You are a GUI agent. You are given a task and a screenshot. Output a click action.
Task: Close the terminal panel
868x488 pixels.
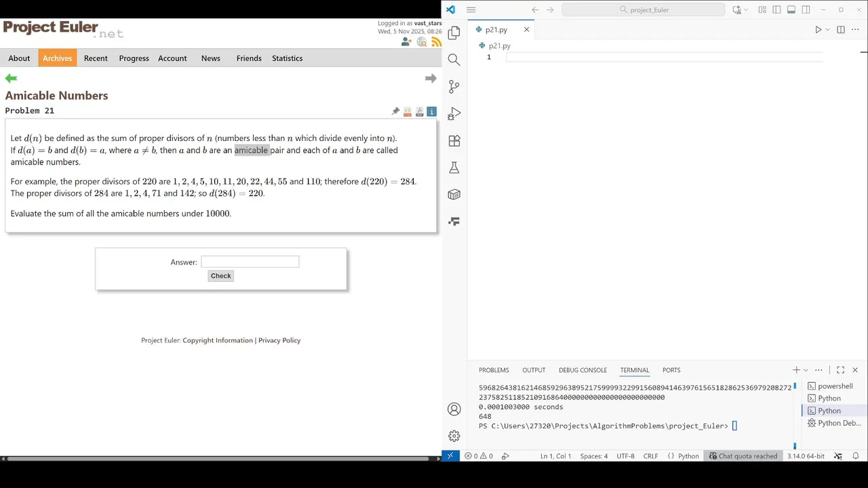click(x=855, y=370)
